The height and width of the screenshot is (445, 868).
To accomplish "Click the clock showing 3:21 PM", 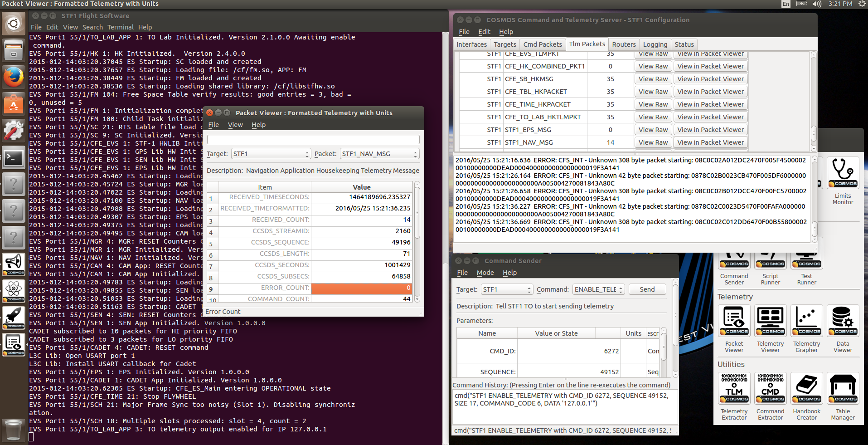I will tap(840, 4).
